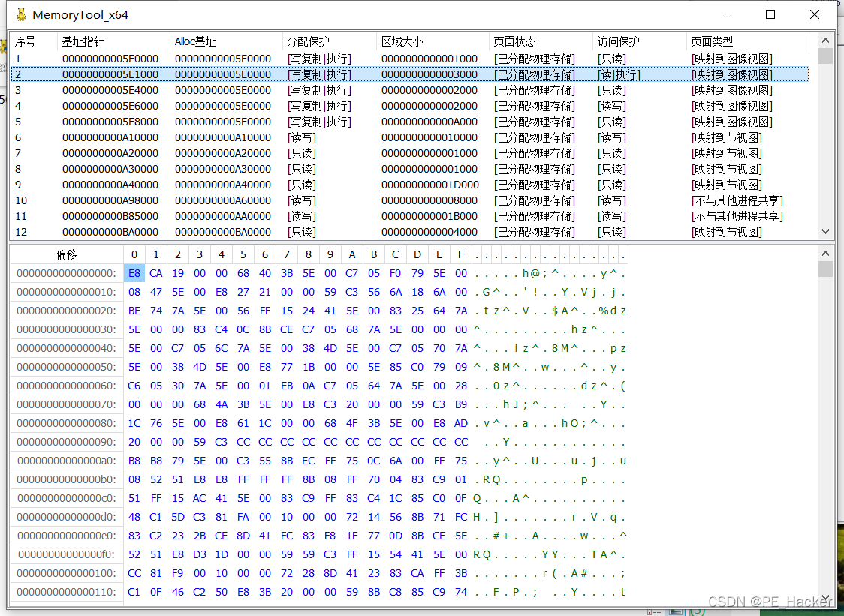The height and width of the screenshot is (616, 844).
Task: Click byte BE at offset 0x20 row
Action: tap(134, 311)
